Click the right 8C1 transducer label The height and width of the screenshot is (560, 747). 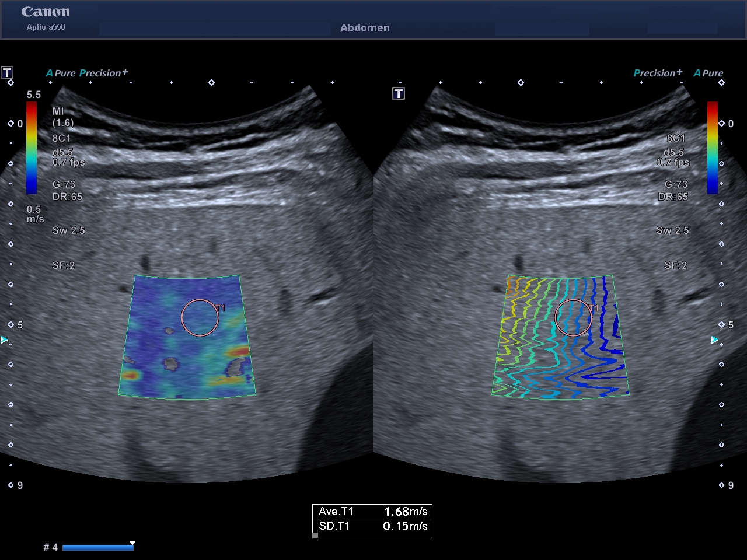[676, 138]
